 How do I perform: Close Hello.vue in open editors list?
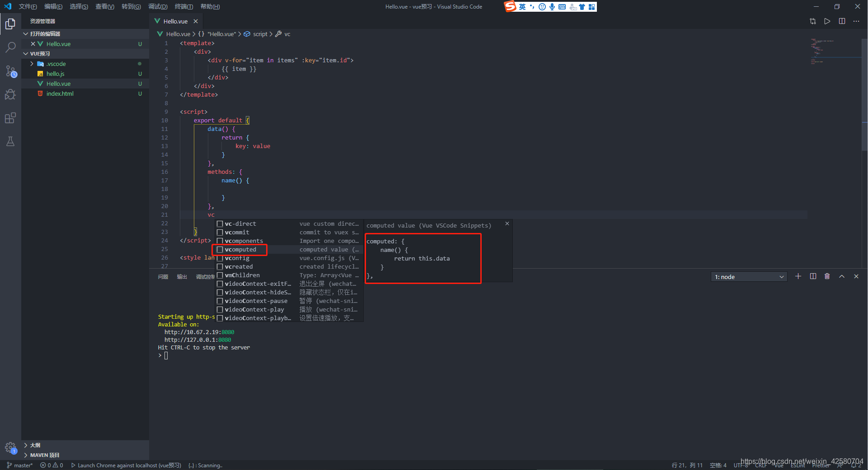[33, 44]
